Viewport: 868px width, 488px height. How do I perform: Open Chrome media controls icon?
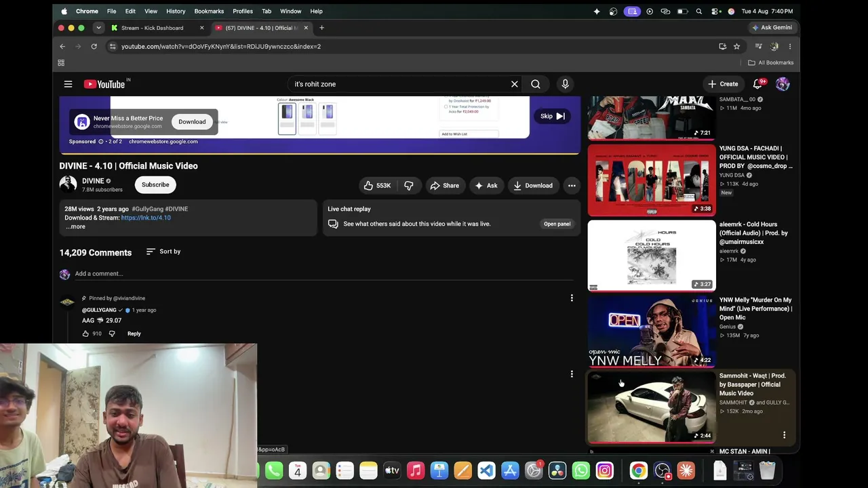point(758,47)
